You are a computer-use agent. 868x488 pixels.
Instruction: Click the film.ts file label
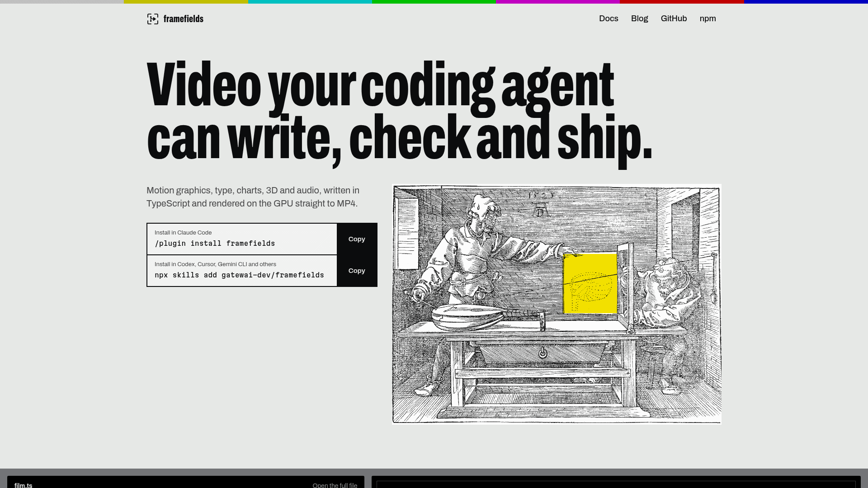click(x=24, y=485)
